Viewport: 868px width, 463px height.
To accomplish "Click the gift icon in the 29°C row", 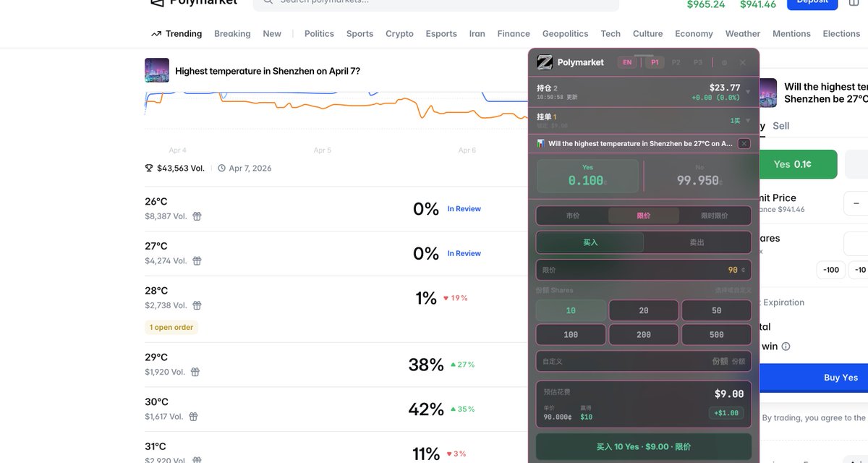I will pyautogui.click(x=195, y=373).
